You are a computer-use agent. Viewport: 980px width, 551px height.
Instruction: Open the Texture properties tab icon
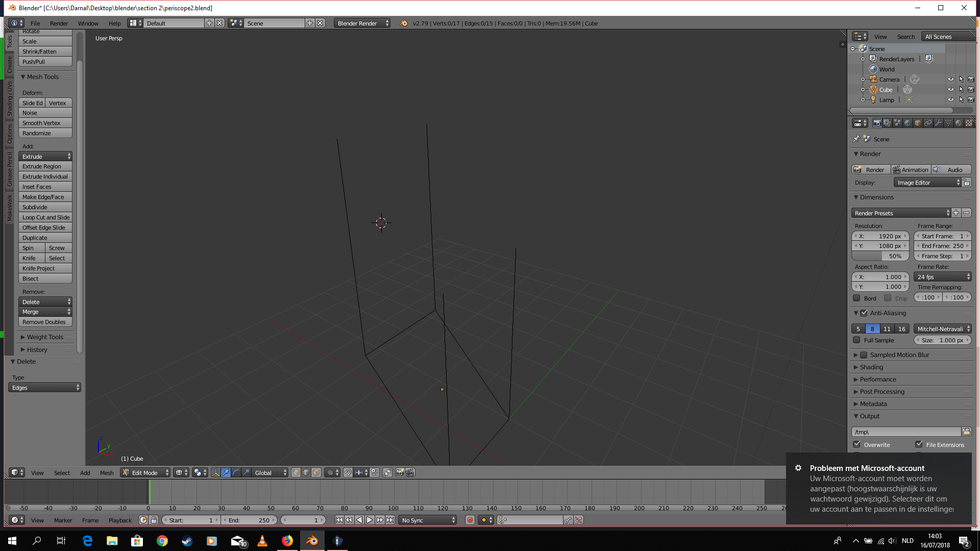click(x=969, y=123)
